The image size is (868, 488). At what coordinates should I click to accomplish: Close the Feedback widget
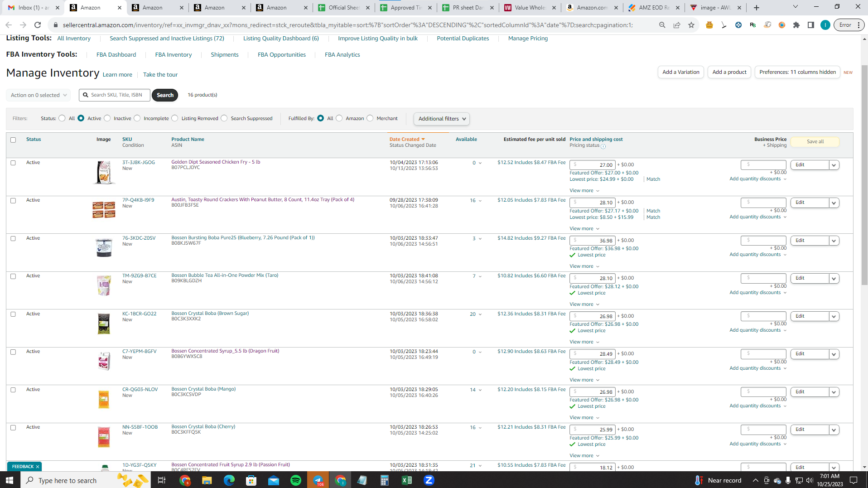[x=38, y=467]
